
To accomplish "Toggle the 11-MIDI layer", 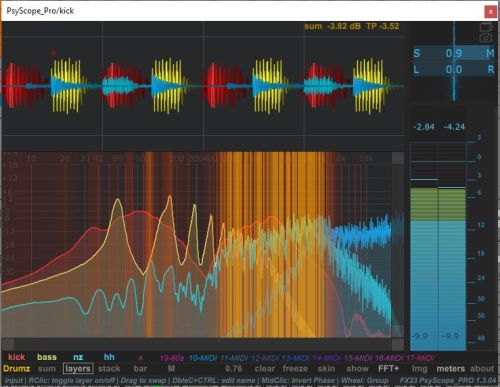I will 234,358.
